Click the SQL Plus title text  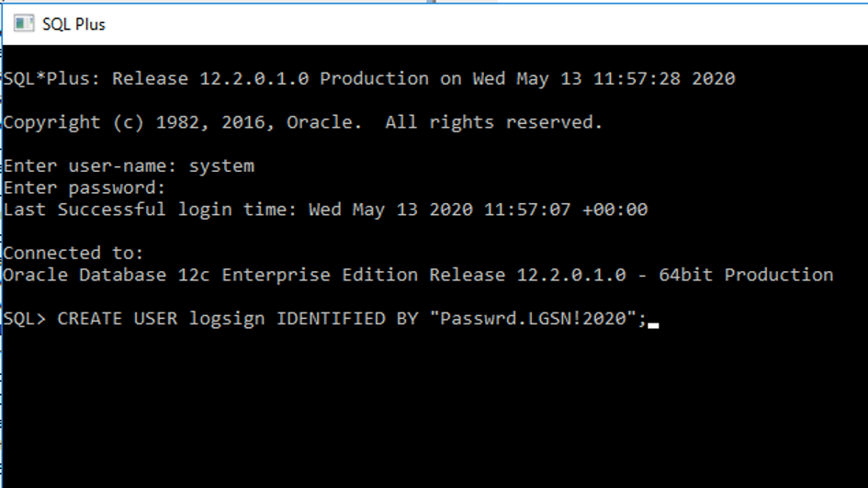tap(73, 25)
